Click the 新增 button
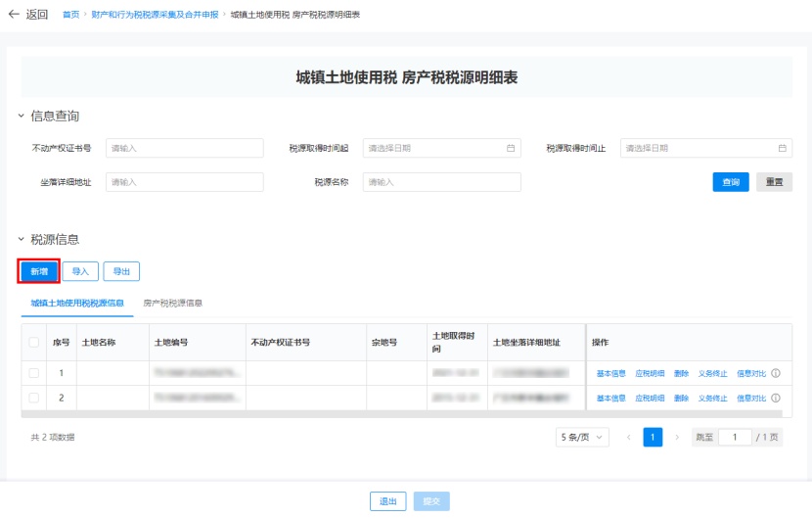This screenshot has height=518, width=812. point(39,271)
